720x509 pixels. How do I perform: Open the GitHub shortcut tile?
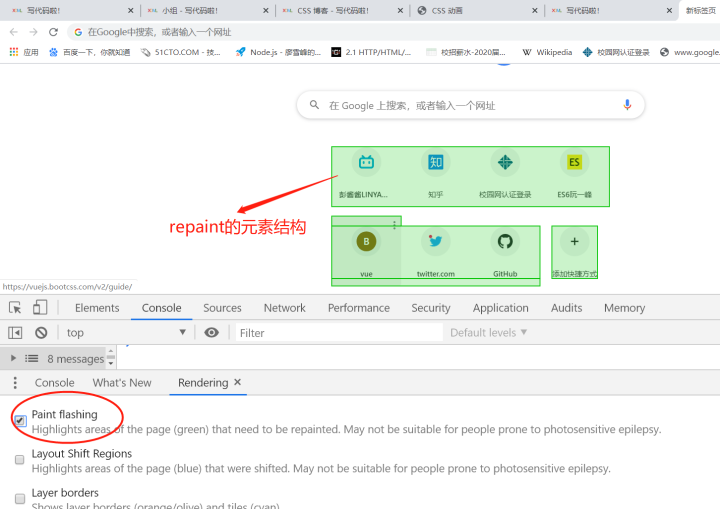point(505,254)
